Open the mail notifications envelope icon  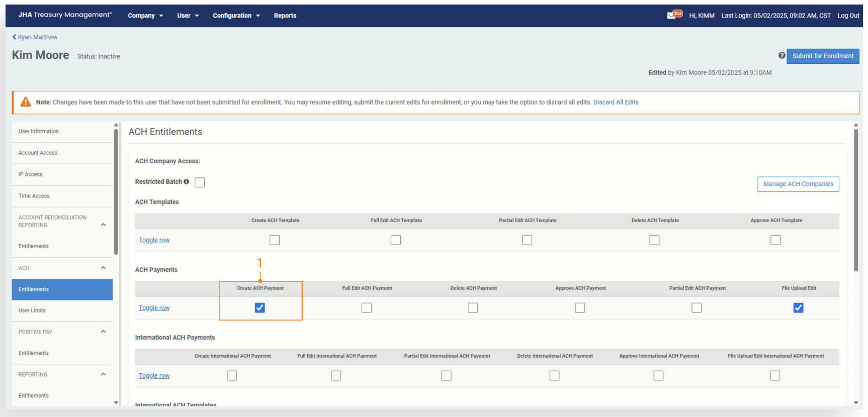tap(671, 16)
